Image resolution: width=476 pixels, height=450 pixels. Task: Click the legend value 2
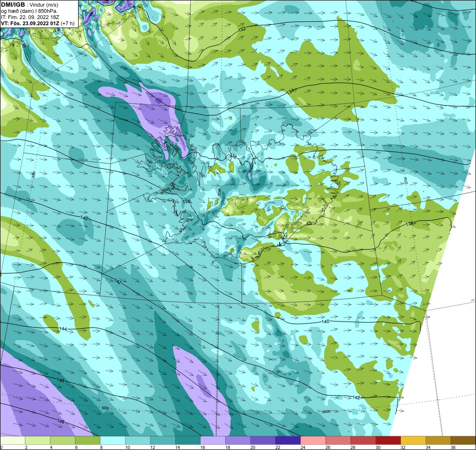(x=26, y=447)
